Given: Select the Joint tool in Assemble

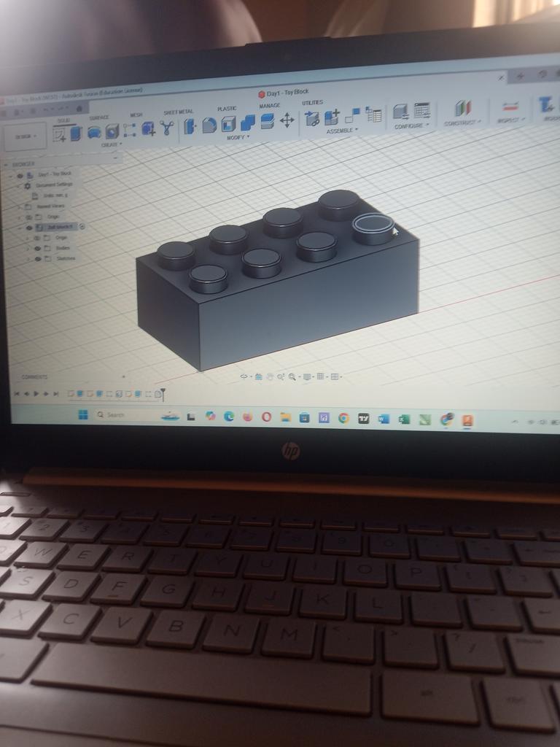Looking at the screenshot, I should (352, 115).
